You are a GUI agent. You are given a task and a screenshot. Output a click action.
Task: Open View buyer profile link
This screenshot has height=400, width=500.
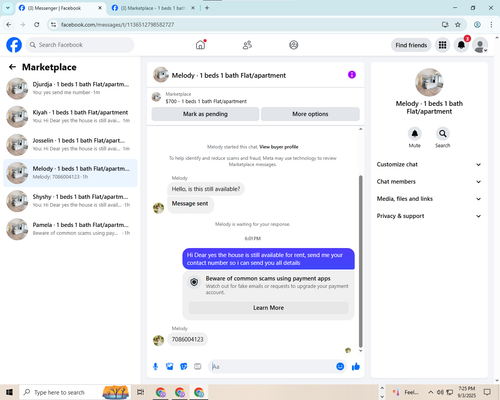(x=279, y=147)
